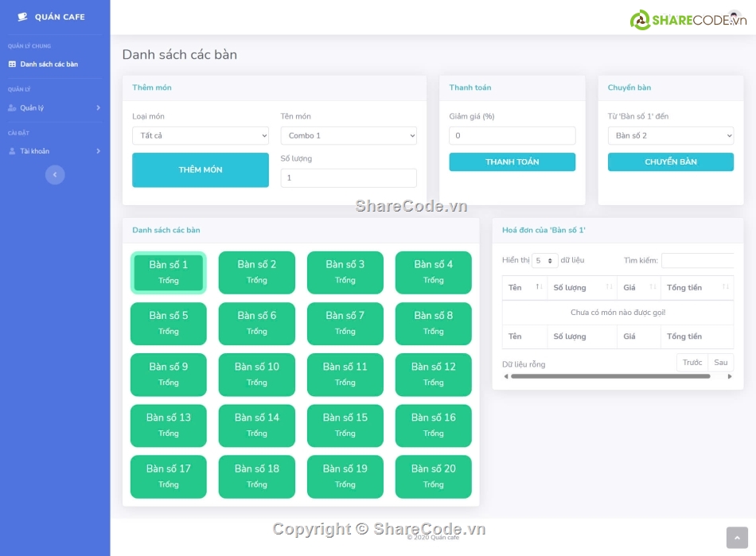Select table Bàn số 13

click(168, 426)
